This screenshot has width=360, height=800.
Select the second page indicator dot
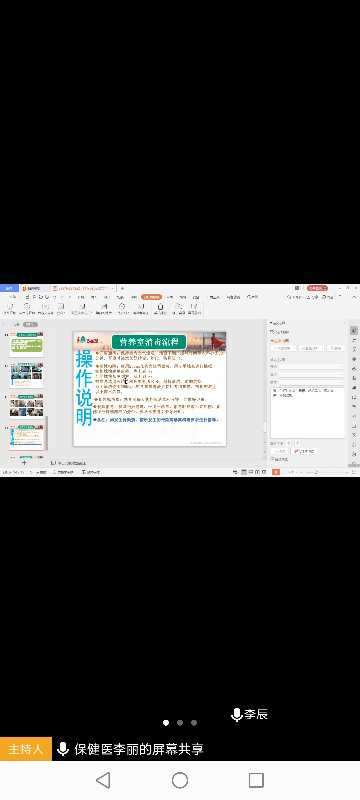180,722
